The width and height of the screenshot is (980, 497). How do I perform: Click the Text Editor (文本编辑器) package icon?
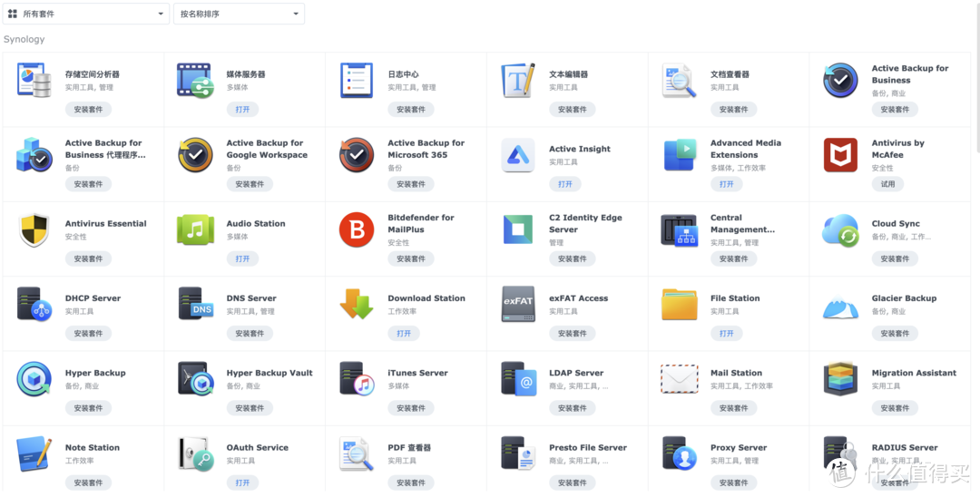tap(518, 80)
